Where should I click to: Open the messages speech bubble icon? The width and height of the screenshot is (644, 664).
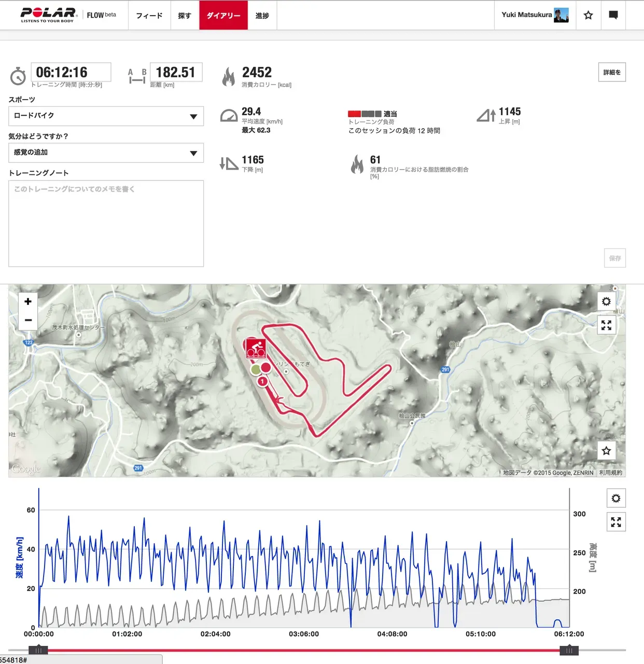point(613,15)
